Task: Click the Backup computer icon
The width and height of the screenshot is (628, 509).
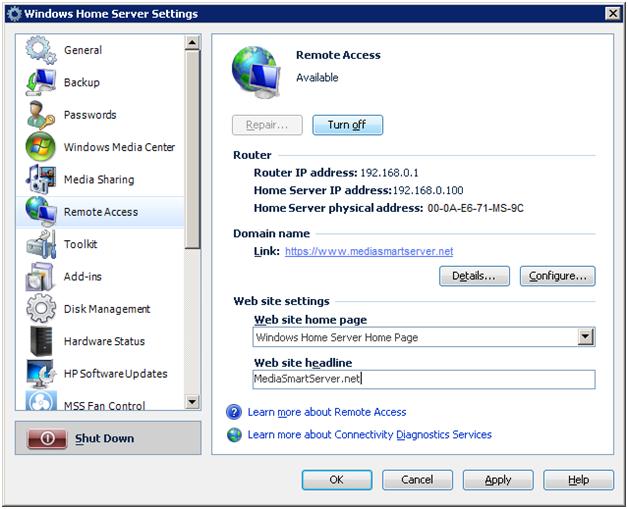Action: [x=40, y=82]
